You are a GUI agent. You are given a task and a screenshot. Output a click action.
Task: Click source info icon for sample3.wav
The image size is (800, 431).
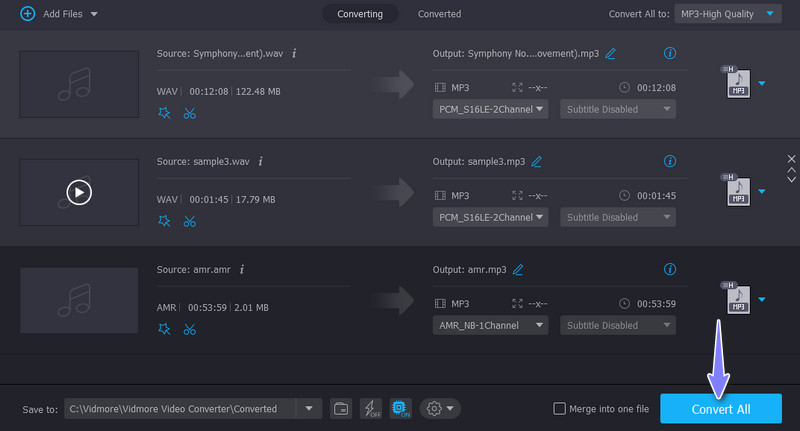point(261,161)
